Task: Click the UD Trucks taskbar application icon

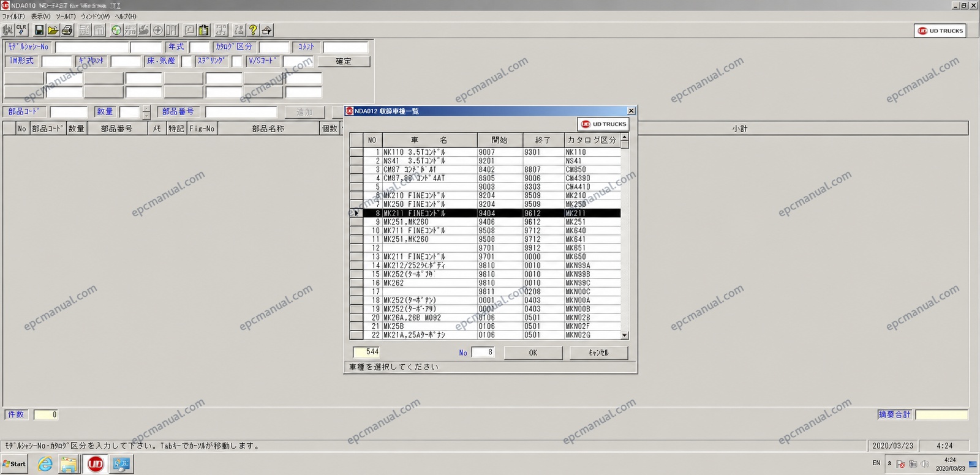Action: (x=96, y=464)
